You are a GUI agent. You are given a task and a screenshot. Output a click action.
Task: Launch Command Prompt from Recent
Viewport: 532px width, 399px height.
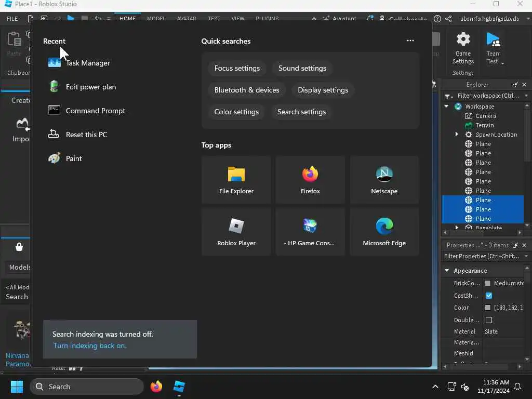pos(87,111)
